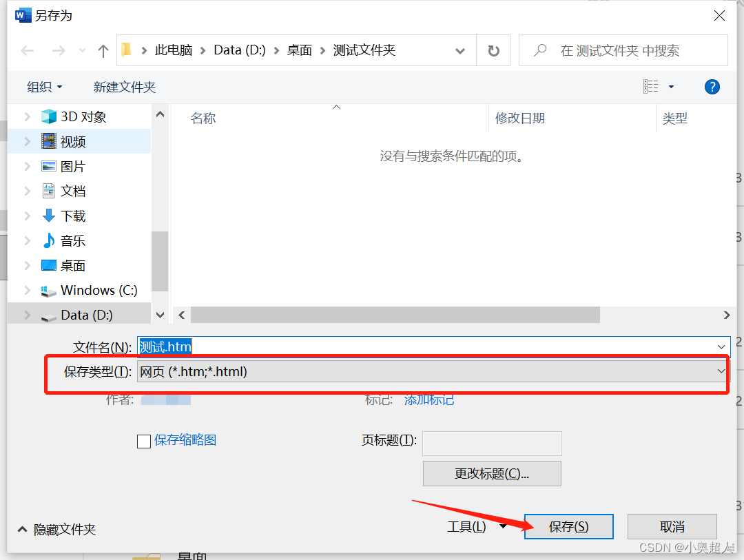Click navigation pane scroll up arrow

click(160, 114)
